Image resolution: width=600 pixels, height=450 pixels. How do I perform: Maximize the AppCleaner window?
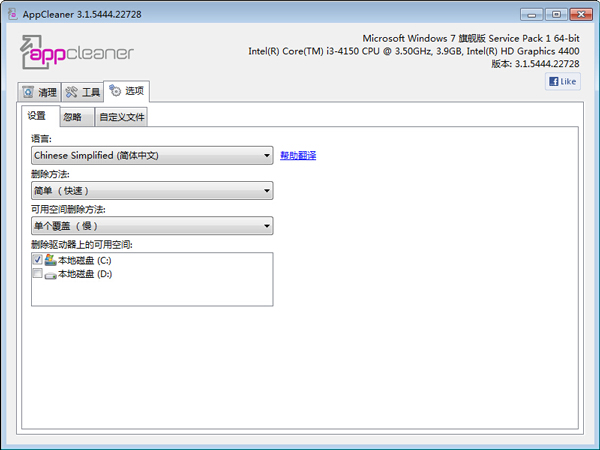pos(556,15)
